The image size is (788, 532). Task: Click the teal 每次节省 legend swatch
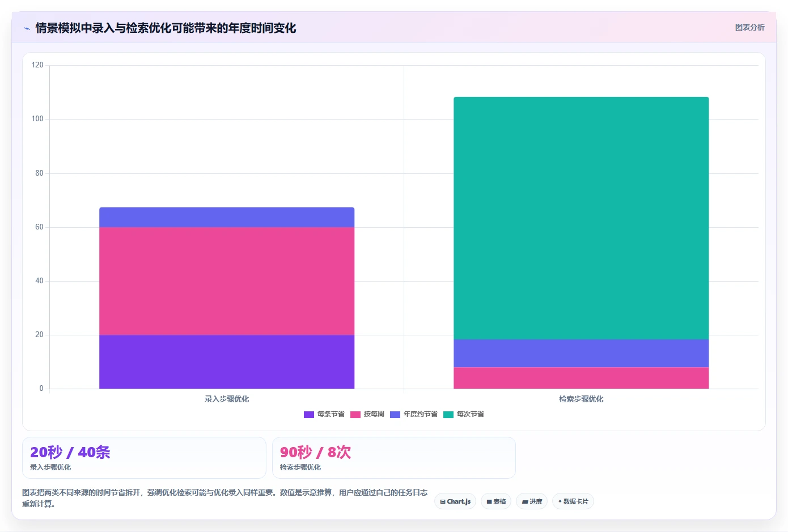448,415
